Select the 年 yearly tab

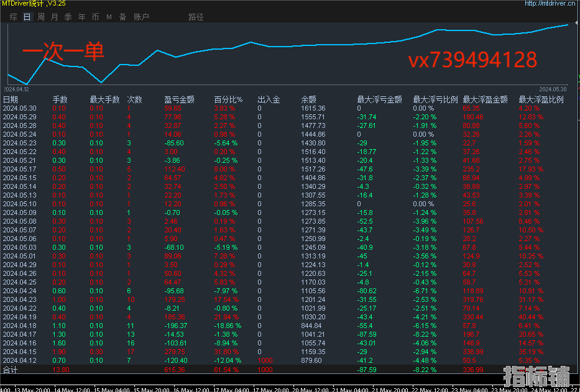pyautogui.click(x=81, y=17)
